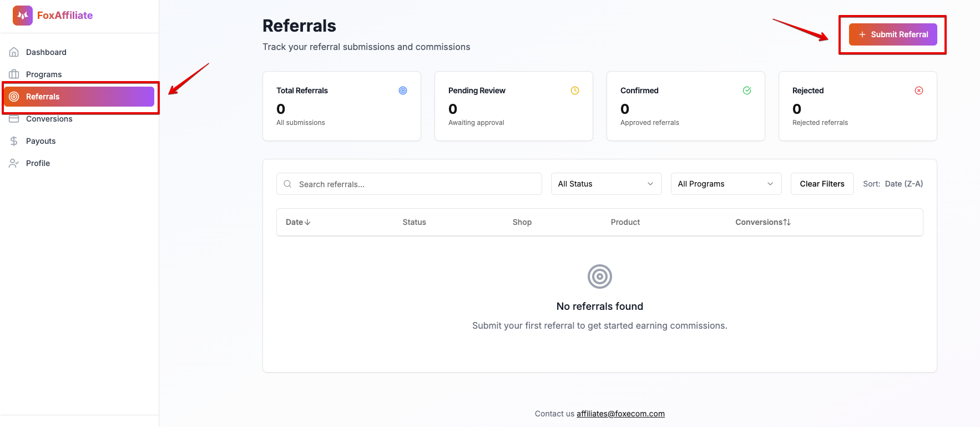Viewport: 980px width, 427px height.
Task: Open the Dashboard menu item
Action: [x=79, y=52]
